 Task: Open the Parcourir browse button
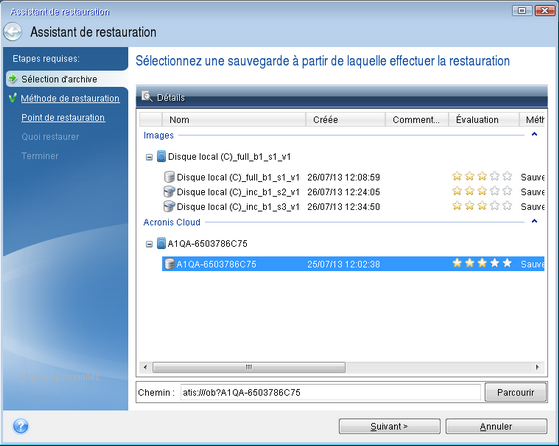point(516,393)
